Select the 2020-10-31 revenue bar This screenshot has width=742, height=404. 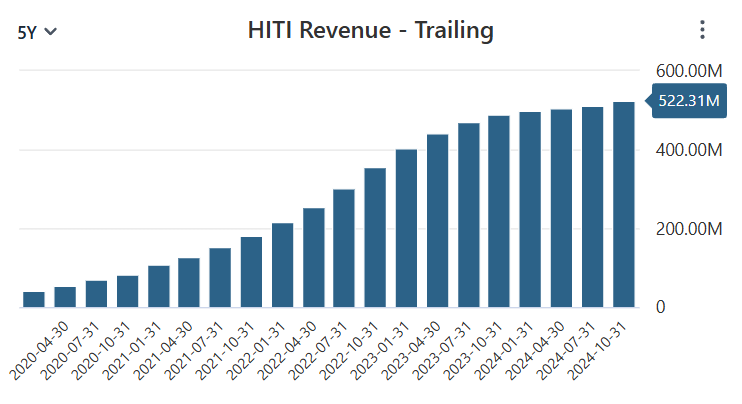pos(127,291)
